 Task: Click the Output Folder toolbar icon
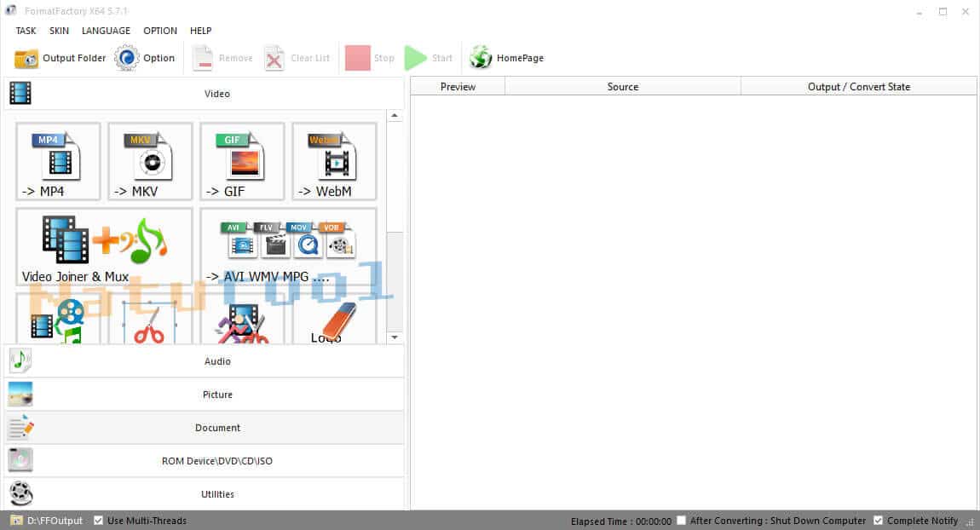pyautogui.click(x=26, y=58)
